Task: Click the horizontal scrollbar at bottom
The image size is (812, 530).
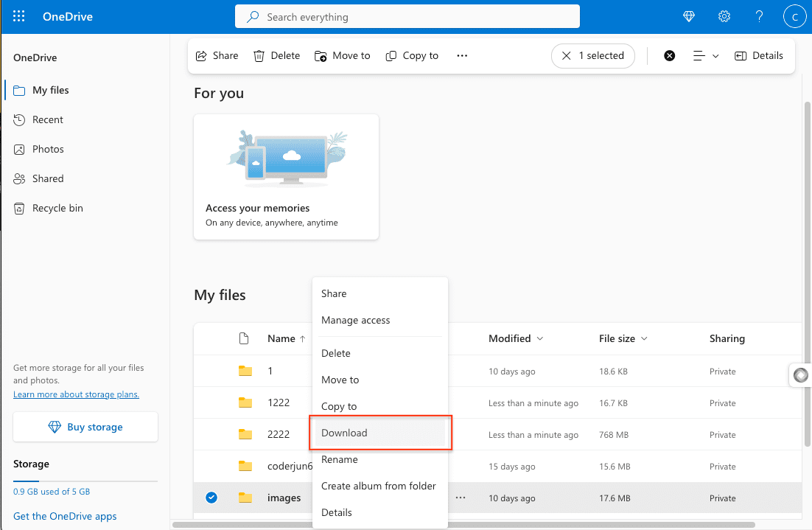Action: coord(463,524)
